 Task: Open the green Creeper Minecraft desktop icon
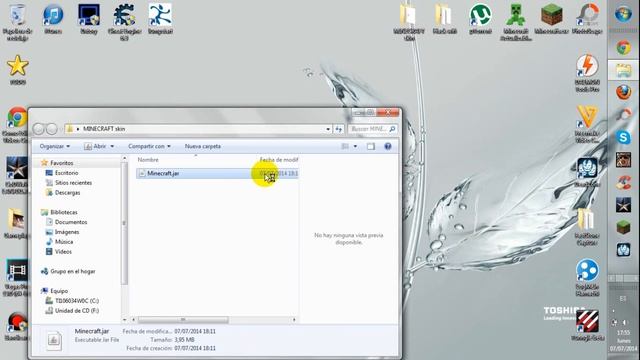tap(516, 21)
